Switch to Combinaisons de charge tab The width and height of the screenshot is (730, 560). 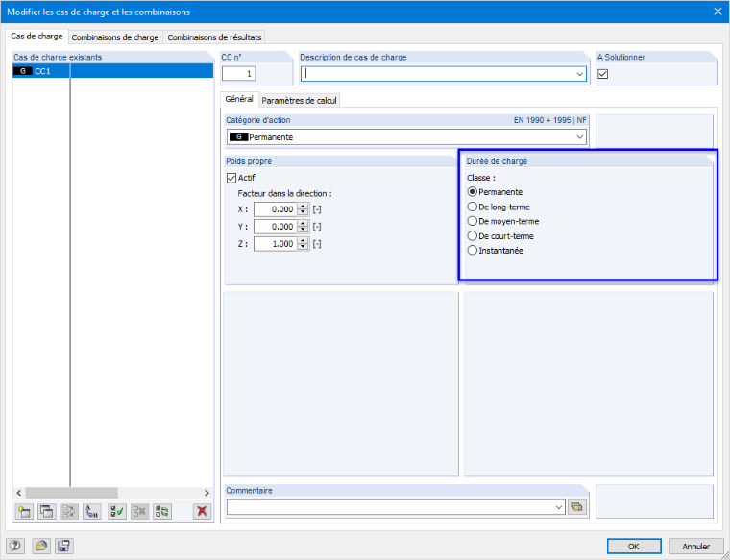(115, 37)
